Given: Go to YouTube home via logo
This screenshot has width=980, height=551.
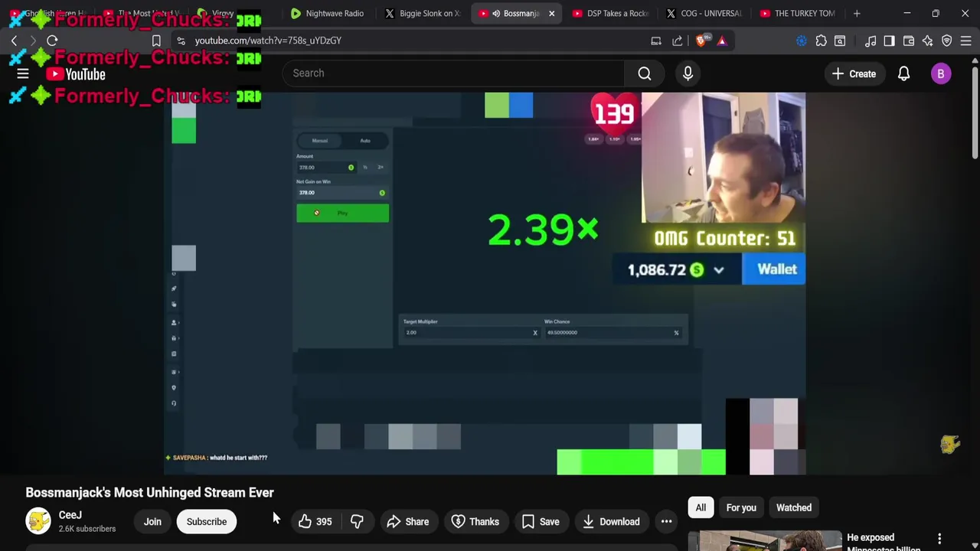Looking at the screenshot, I should click(75, 74).
